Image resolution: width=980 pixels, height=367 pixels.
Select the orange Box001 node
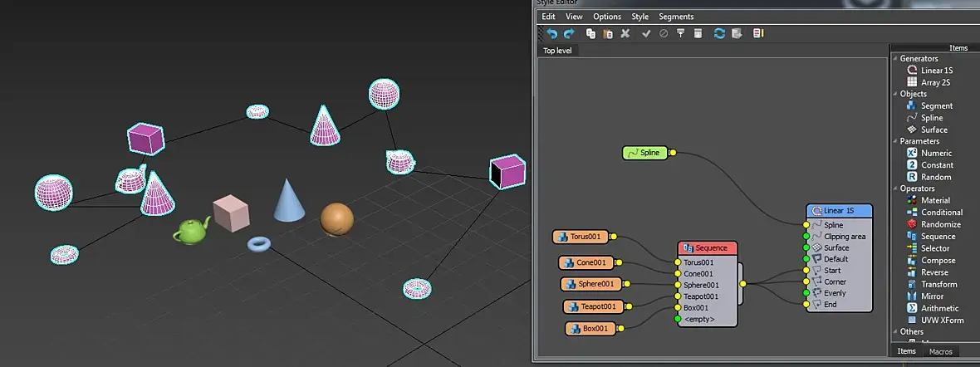590,328
